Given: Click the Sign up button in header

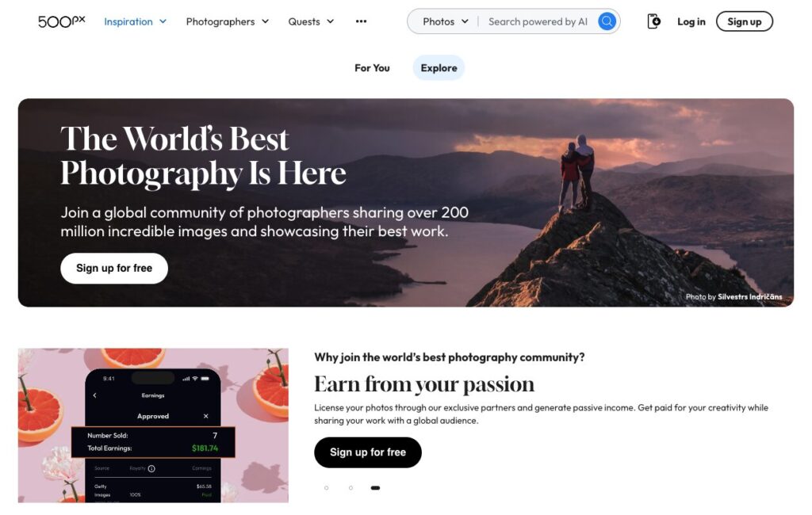Looking at the screenshot, I should tap(744, 21).
